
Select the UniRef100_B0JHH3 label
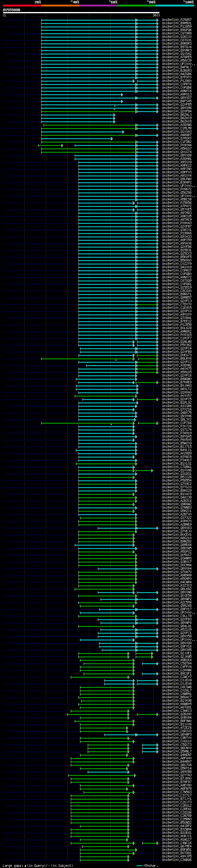tap(177, 386)
